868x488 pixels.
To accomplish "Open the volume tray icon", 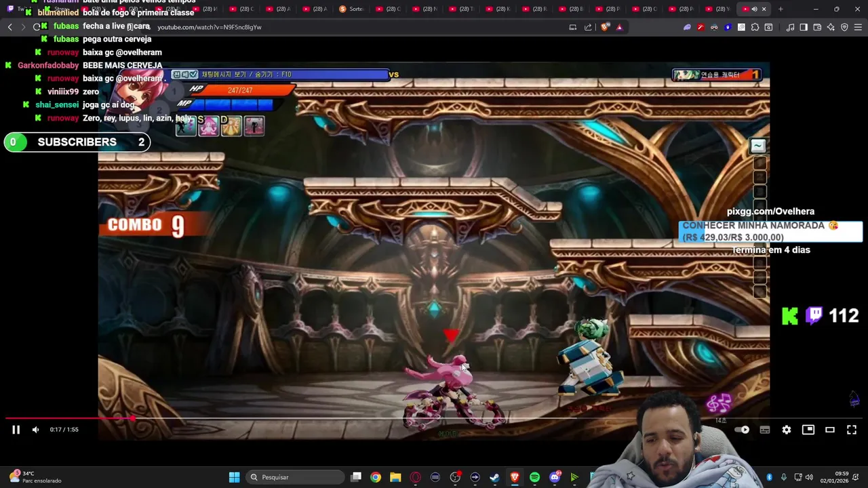I will tap(810, 477).
